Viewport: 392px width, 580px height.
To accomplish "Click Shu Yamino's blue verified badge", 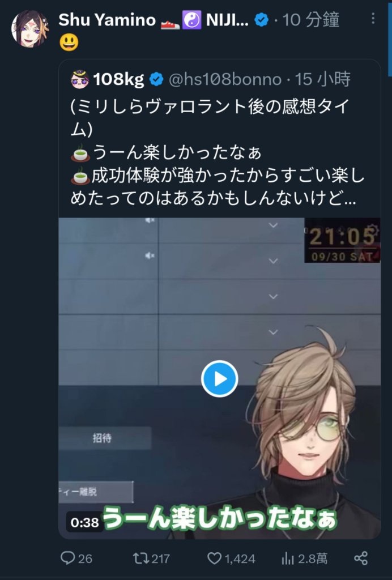I will (262, 20).
